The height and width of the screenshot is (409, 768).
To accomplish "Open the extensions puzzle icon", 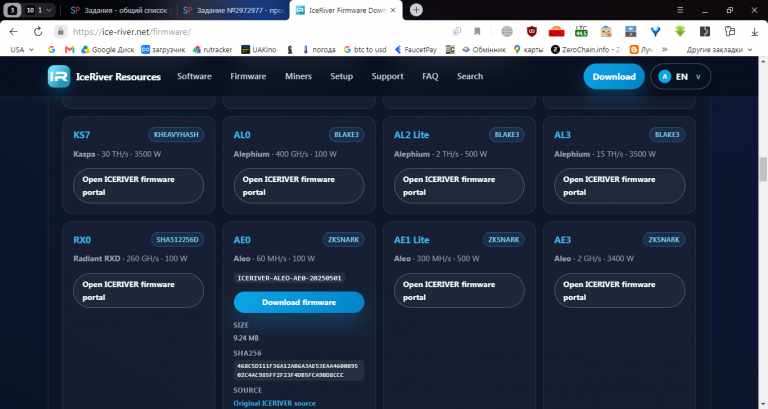I will [730, 31].
